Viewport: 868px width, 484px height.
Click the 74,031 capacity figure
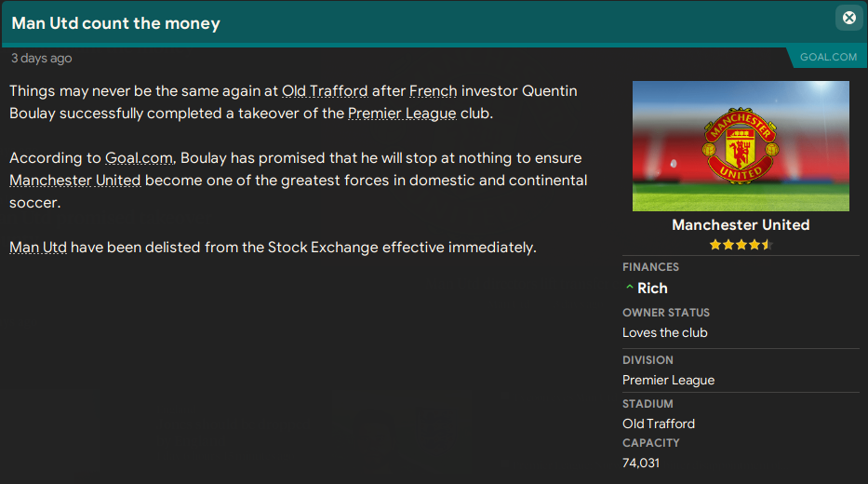(x=640, y=463)
